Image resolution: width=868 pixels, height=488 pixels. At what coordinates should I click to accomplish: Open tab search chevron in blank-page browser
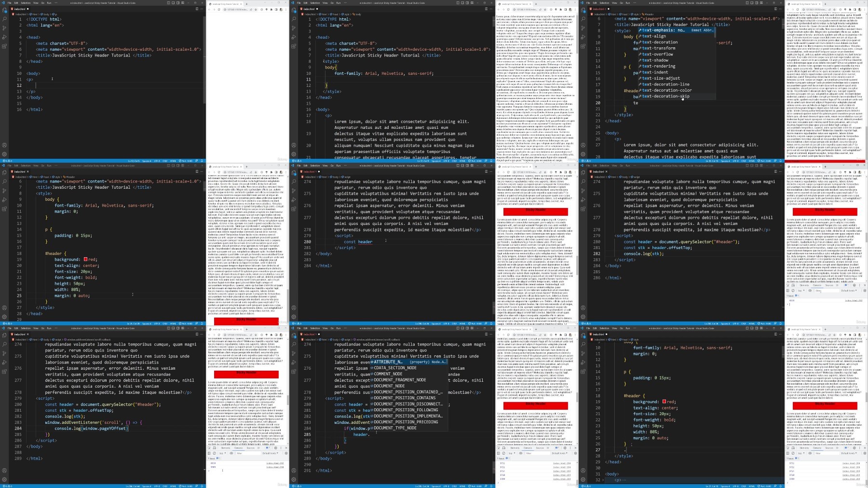265,2
